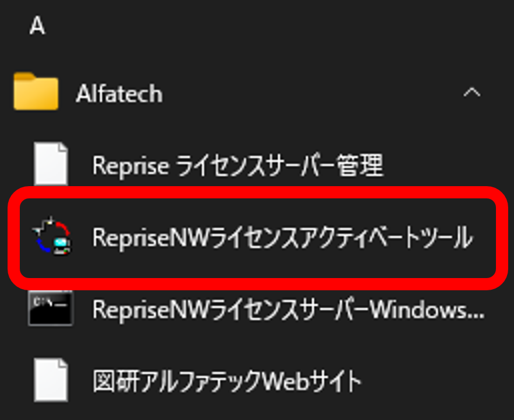Click the yellow Alfatech folder icon
Image resolution: width=514 pixels, height=420 pixels.
(x=36, y=92)
